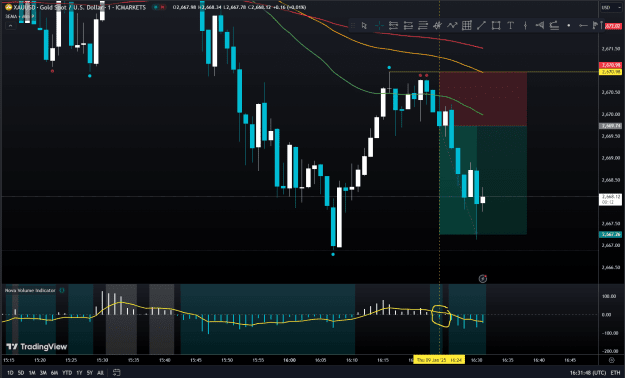625x378 pixels.
Task: Select the teal crosshair cursor tool
Action: tap(379, 26)
